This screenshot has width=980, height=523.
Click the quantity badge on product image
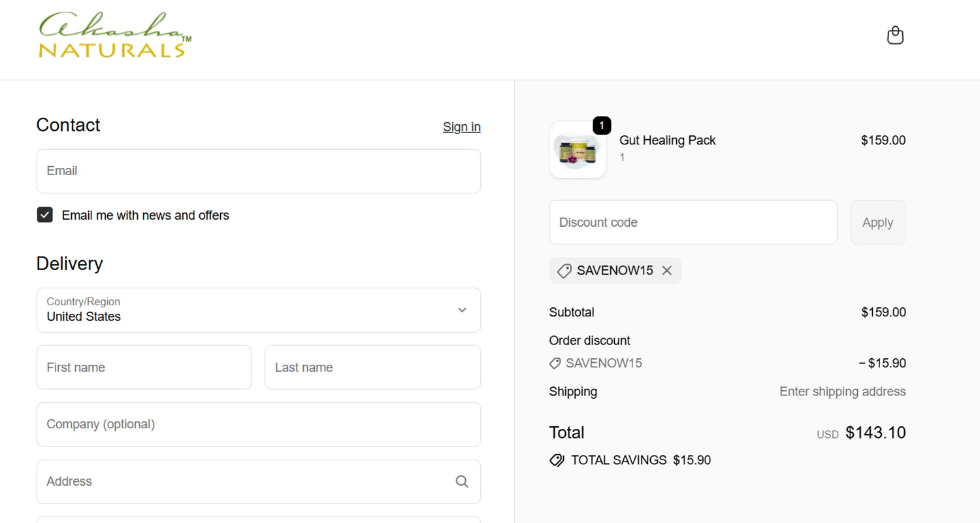pyautogui.click(x=602, y=126)
